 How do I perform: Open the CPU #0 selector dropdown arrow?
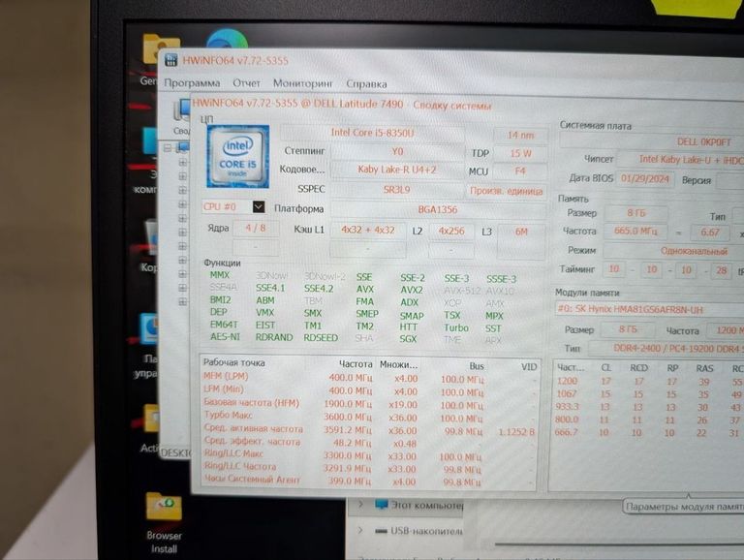(x=259, y=206)
